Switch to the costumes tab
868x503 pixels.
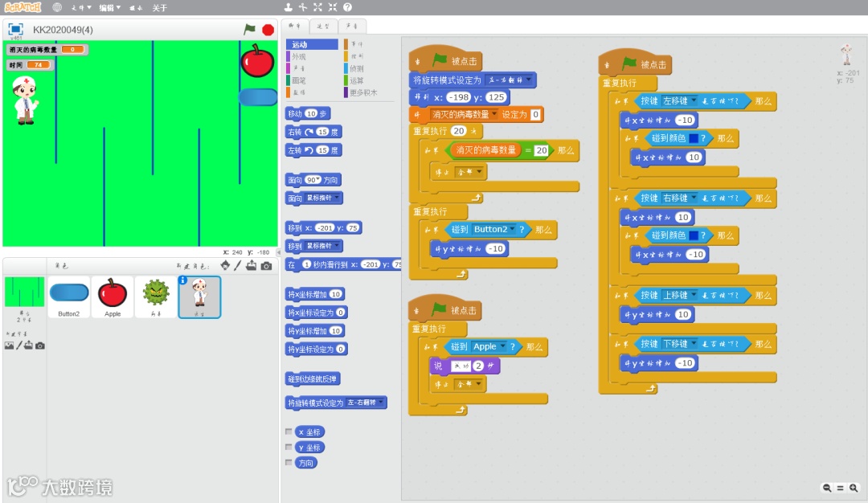[x=323, y=26]
